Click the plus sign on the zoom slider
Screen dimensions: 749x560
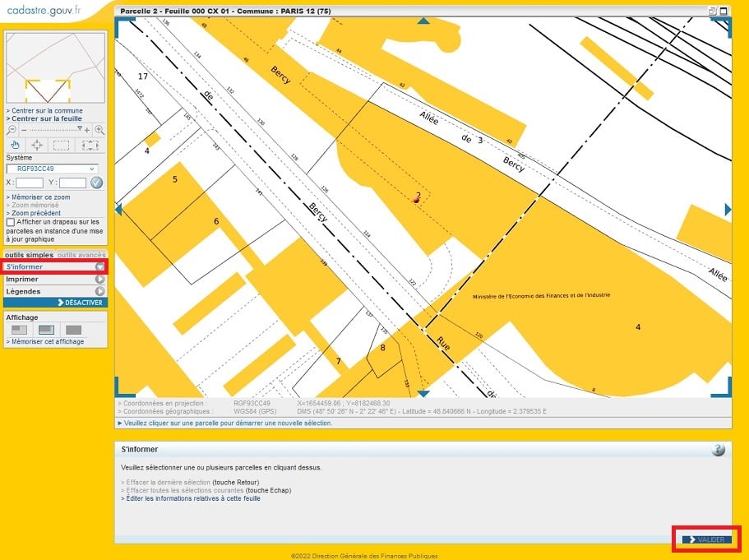(87, 130)
